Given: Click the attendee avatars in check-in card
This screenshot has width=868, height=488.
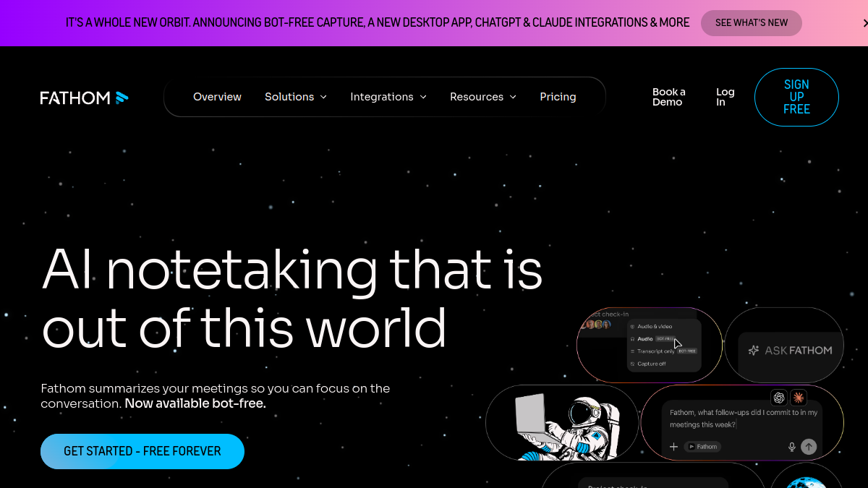Looking at the screenshot, I should tap(596, 325).
